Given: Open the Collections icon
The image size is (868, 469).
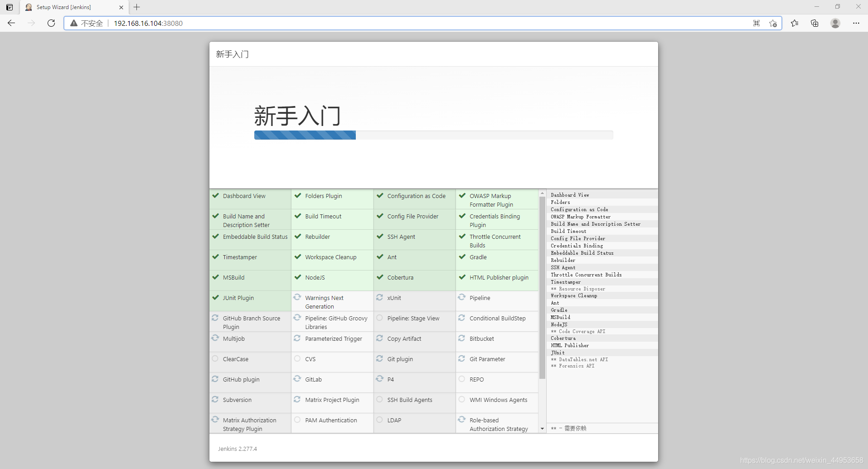Looking at the screenshot, I should (815, 23).
